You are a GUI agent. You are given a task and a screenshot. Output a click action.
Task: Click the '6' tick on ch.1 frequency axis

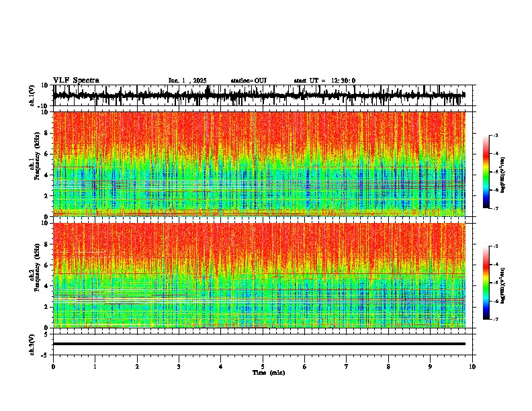click(x=46, y=154)
